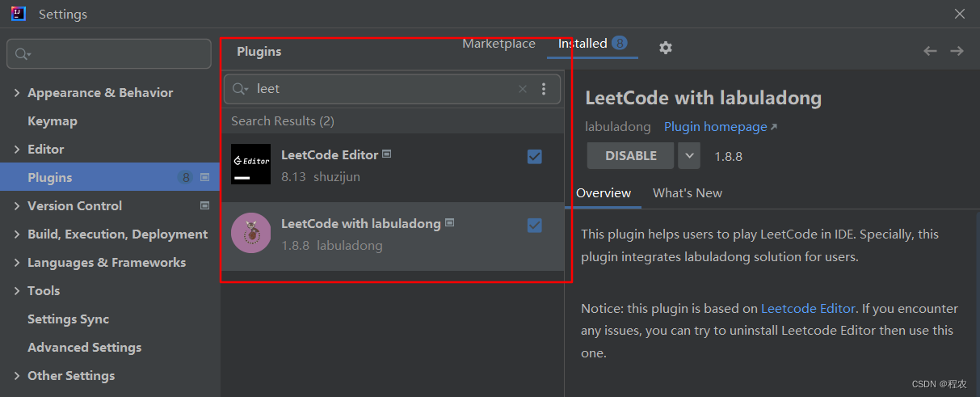Viewport: 980px width, 397px height.
Task: Open the What's New tab
Action: point(688,192)
